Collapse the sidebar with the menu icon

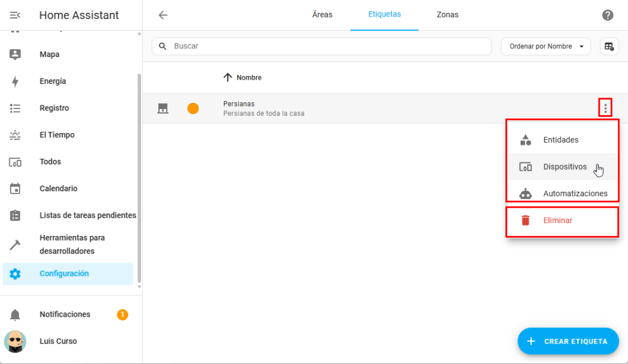pos(15,15)
